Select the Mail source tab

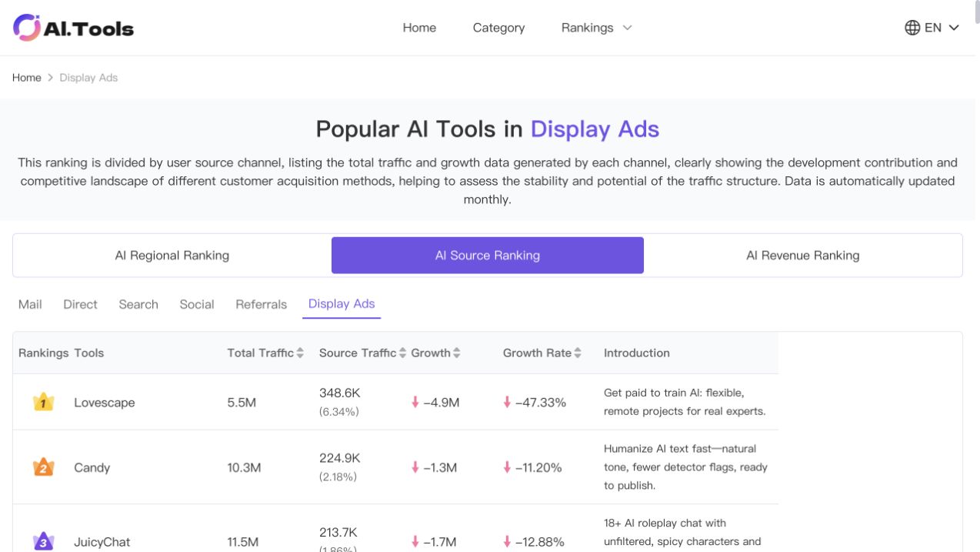coord(30,304)
